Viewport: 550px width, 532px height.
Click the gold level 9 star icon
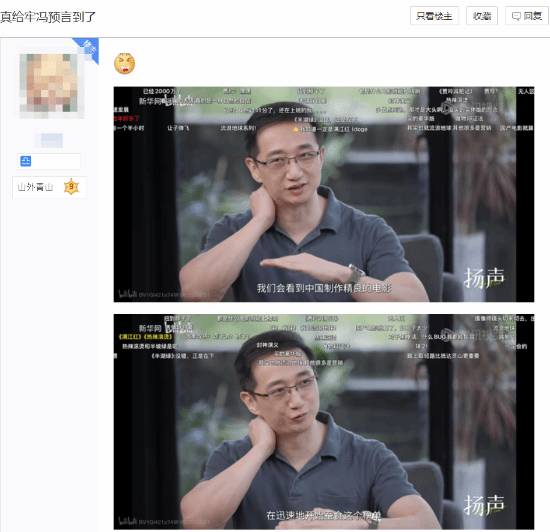(72, 187)
